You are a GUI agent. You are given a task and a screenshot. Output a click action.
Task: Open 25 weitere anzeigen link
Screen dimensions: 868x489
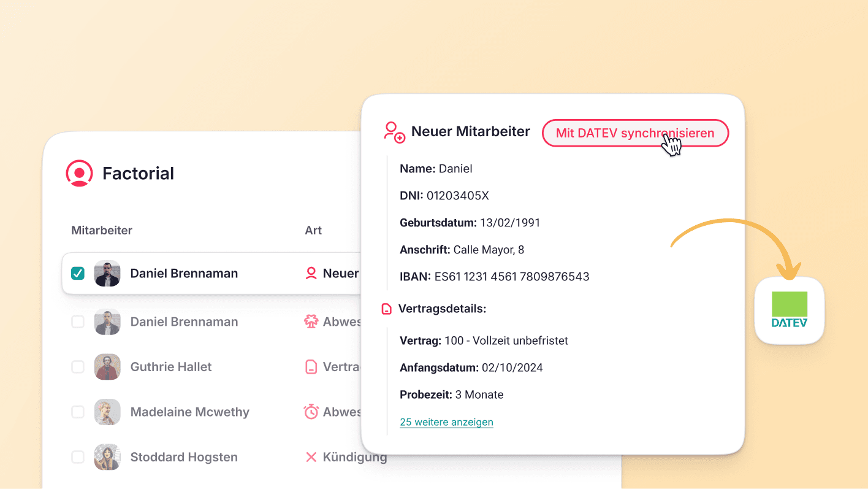pyautogui.click(x=446, y=422)
